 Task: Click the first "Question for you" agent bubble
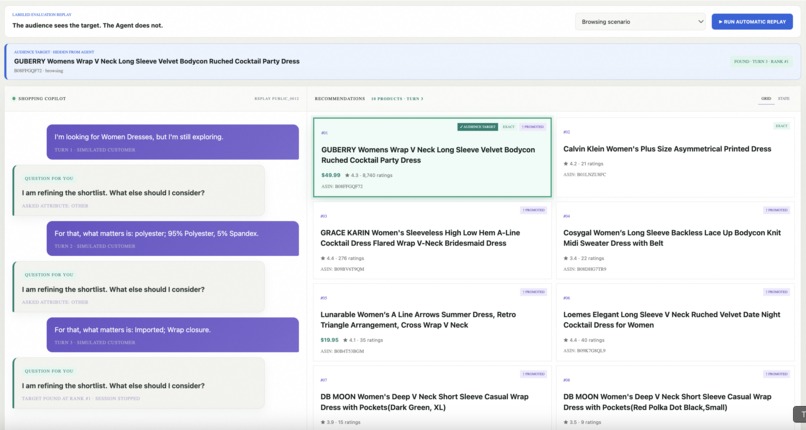[139, 191]
